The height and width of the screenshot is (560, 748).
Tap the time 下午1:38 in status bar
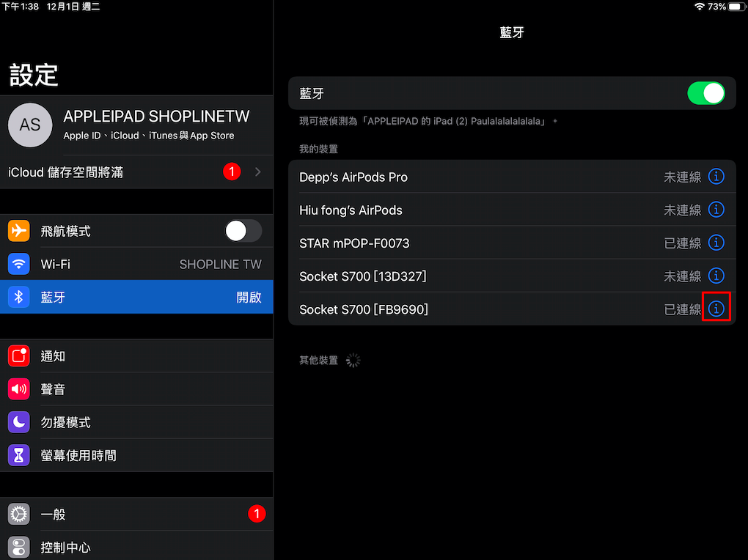pyautogui.click(x=20, y=7)
